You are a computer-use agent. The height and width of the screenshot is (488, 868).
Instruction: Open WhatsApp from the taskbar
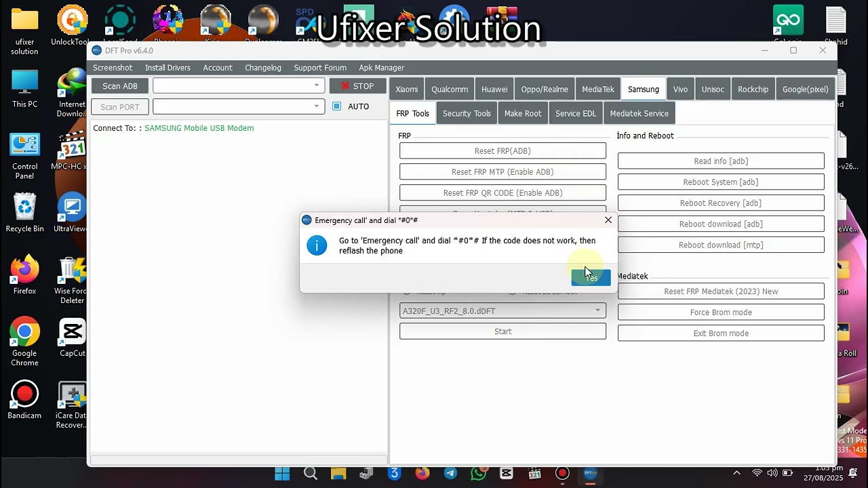(478, 473)
